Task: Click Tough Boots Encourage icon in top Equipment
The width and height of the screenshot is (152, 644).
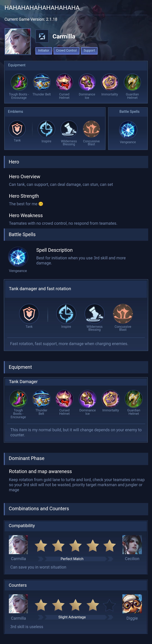Action: (x=19, y=82)
